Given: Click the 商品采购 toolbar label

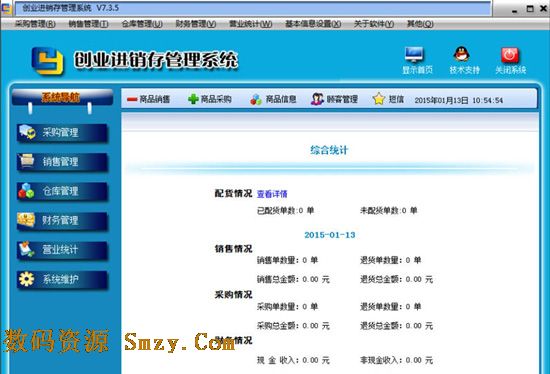Looking at the screenshot, I should click(216, 99).
